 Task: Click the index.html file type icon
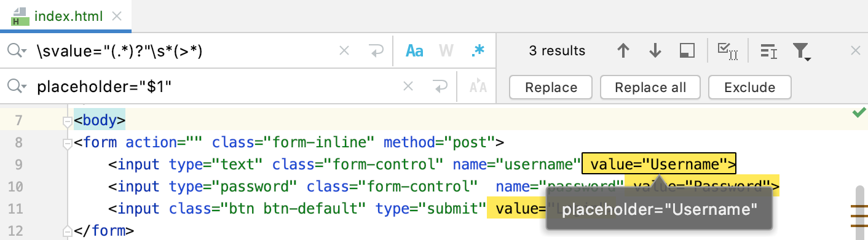point(20,17)
